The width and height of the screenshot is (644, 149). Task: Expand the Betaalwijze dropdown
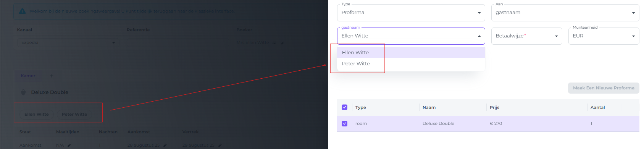pyautogui.click(x=526, y=36)
